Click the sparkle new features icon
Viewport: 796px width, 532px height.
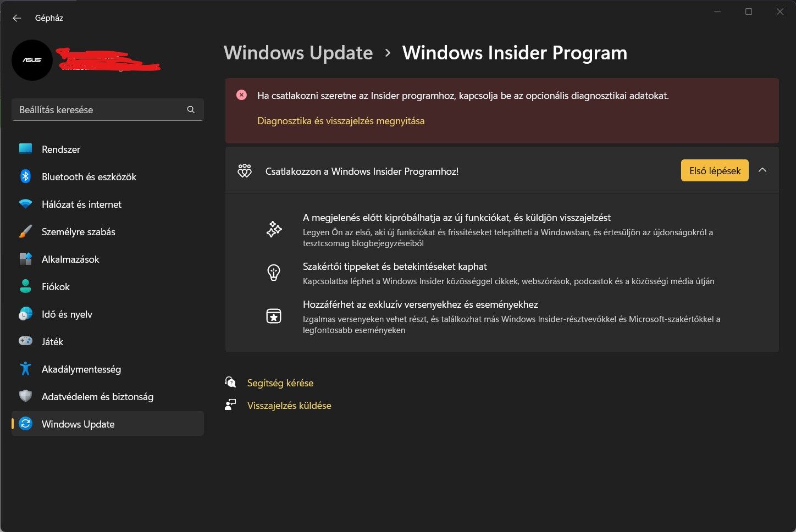tap(274, 229)
